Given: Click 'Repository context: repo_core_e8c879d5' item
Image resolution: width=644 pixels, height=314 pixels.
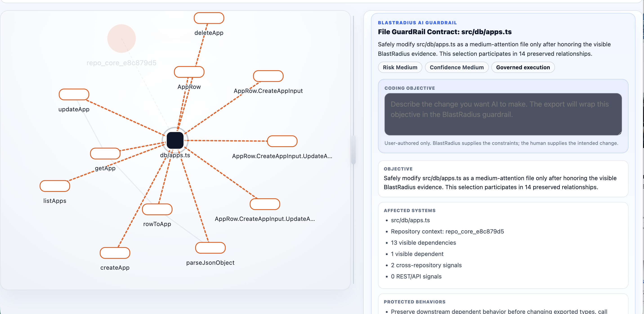Looking at the screenshot, I should click(447, 231).
